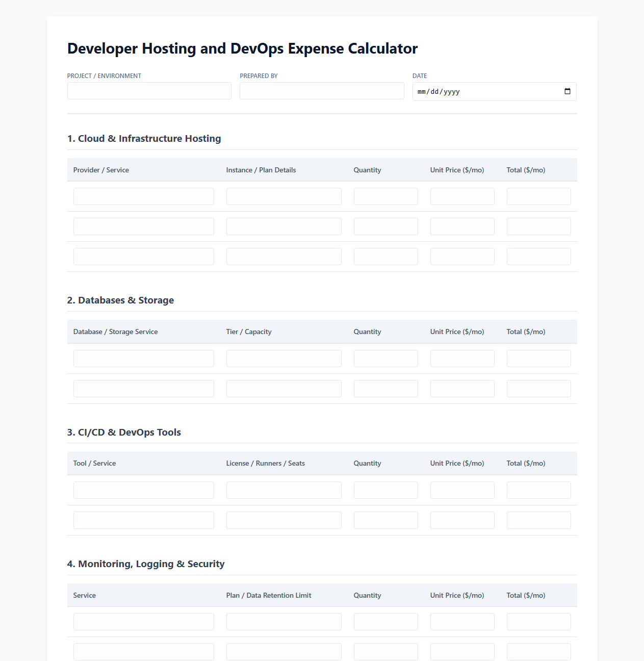Image resolution: width=644 pixels, height=661 pixels.
Task: Click the 'Developer Hosting and DevOps Expense Calculator' title
Action: [243, 48]
